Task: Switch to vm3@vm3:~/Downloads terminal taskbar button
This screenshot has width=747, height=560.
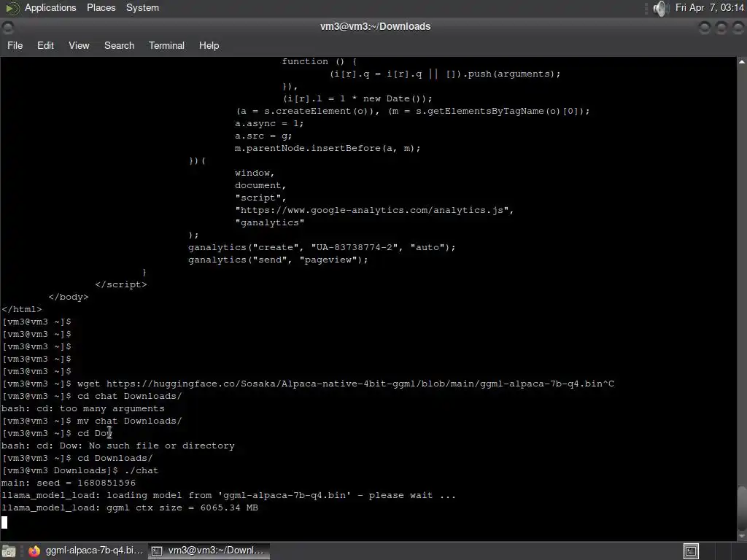Action: click(x=208, y=551)
